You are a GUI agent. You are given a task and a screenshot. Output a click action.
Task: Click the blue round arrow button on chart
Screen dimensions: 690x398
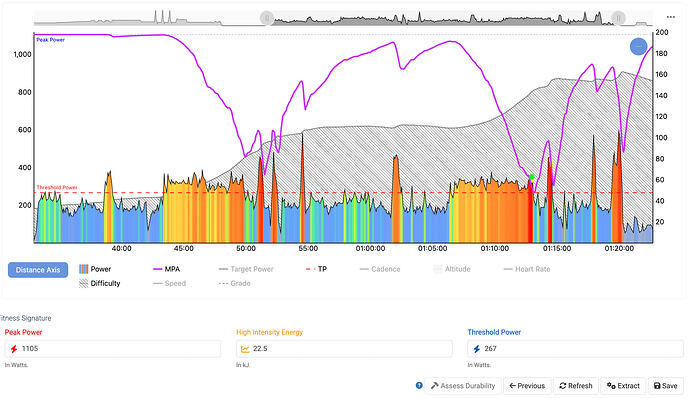639,46
